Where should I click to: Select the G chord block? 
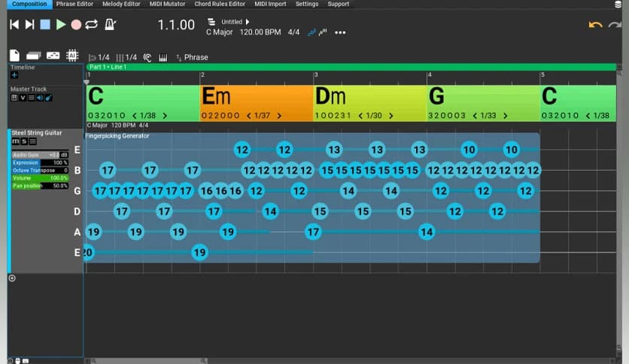tap(483, 103)
